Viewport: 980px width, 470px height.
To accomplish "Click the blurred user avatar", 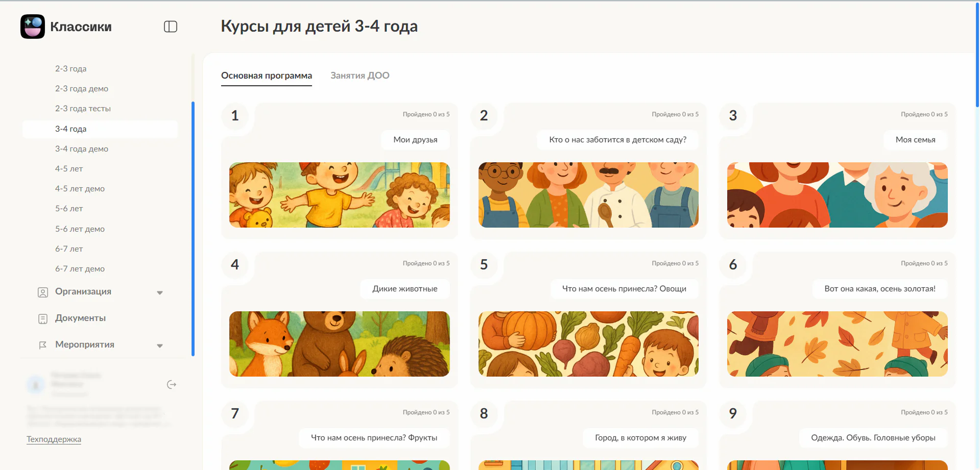I will (x=35, y=385).
